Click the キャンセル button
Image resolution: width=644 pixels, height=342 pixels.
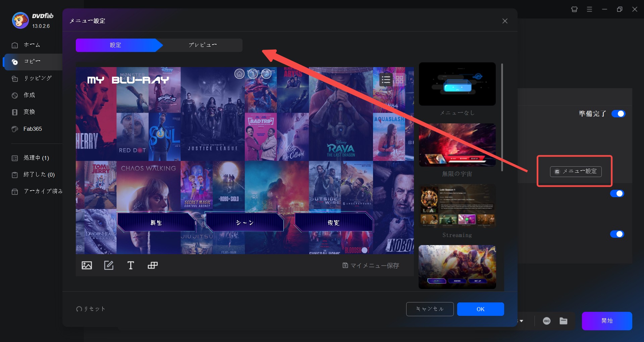point(430,309)
